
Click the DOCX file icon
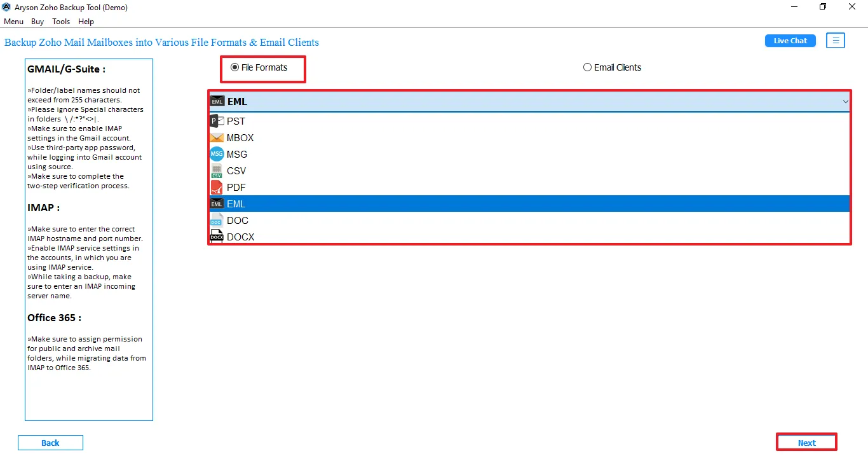[x=217, y=237]
